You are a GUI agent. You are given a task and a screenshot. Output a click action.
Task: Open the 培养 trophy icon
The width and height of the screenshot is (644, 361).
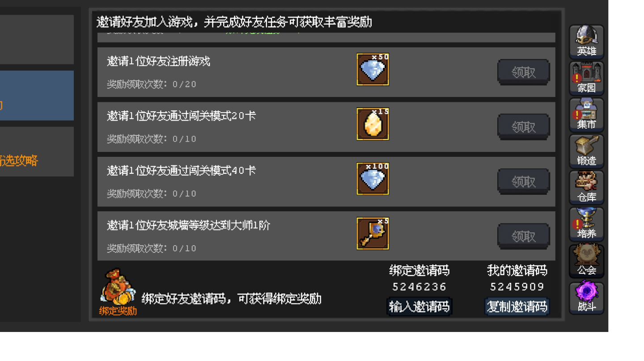586,224
